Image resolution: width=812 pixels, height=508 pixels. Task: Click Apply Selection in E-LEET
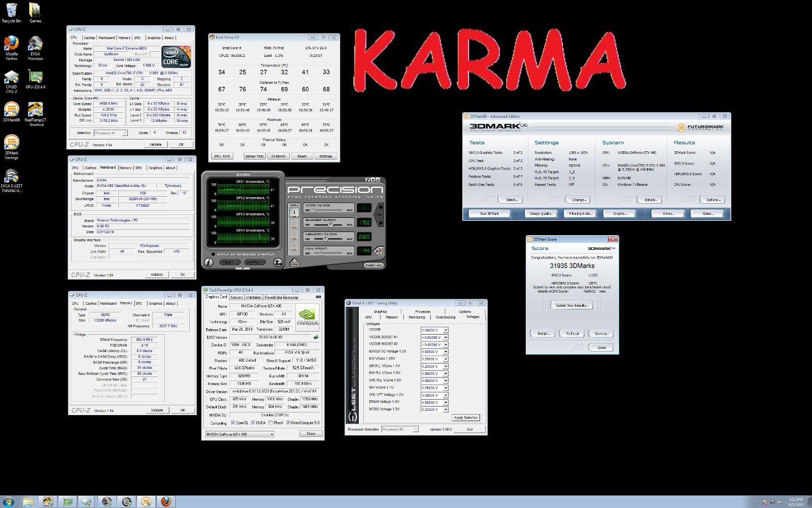[x=466, y=418]
